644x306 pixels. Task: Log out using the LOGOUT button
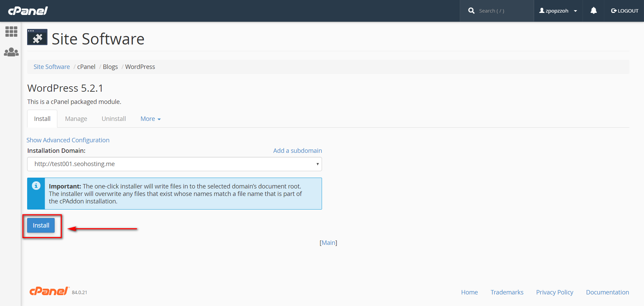tap(625, 11)
